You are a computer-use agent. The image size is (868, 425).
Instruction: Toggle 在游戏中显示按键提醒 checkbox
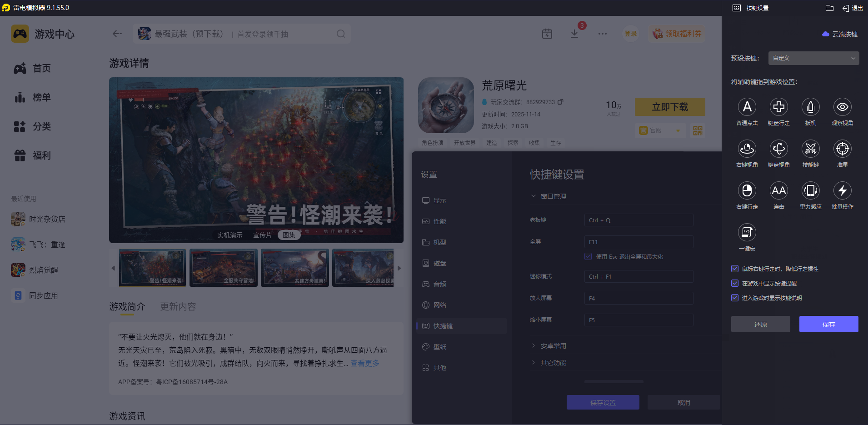(735, 283)
